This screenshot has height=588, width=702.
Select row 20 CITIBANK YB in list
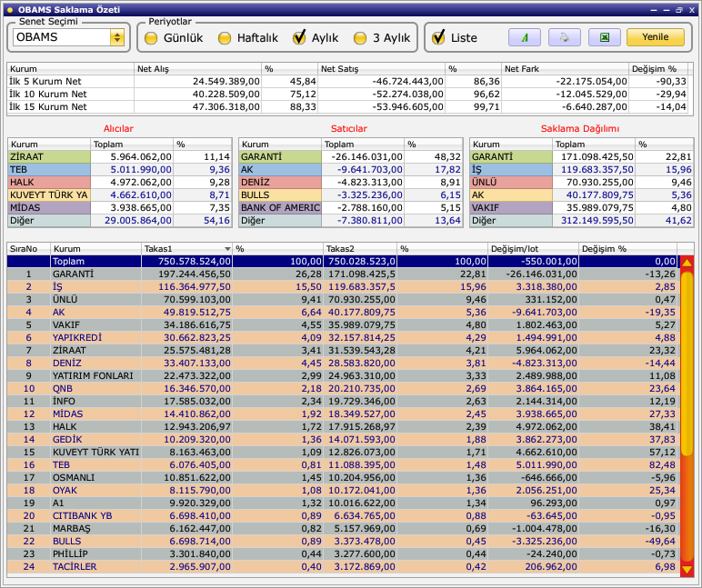tap(343, 515)
